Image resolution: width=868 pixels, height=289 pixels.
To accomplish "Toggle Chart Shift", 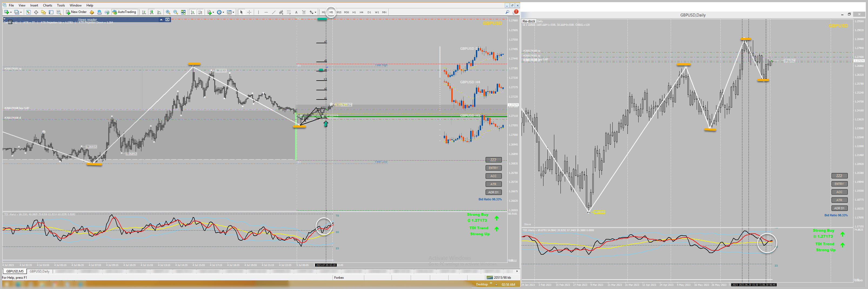I will (x=201, y=12).
